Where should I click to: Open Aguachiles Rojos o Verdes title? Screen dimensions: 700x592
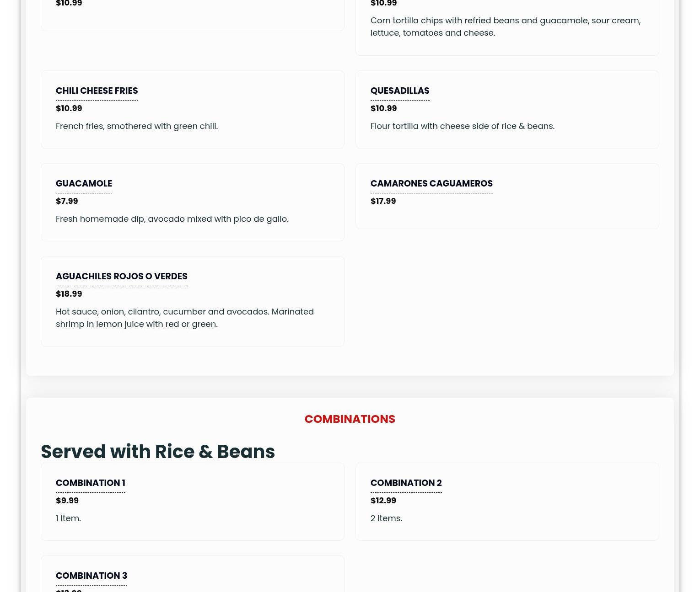pyautogui.click(x=121, y=277)
